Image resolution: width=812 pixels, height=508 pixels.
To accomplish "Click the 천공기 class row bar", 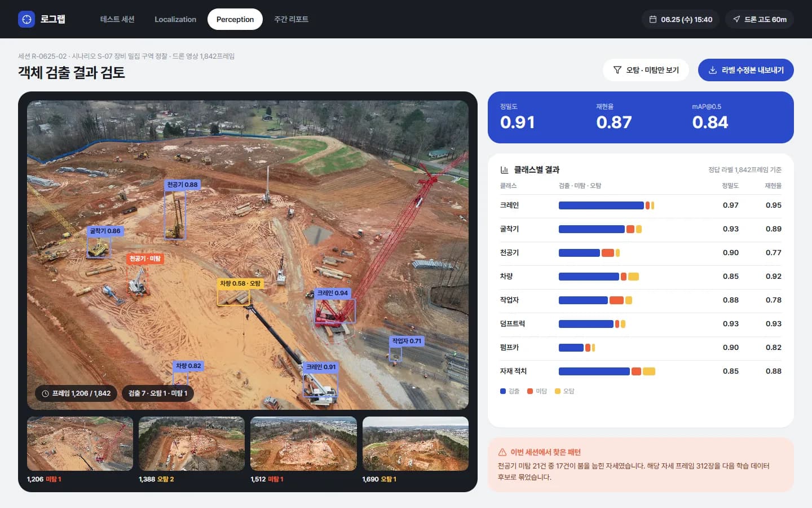I will click(589, 253).
